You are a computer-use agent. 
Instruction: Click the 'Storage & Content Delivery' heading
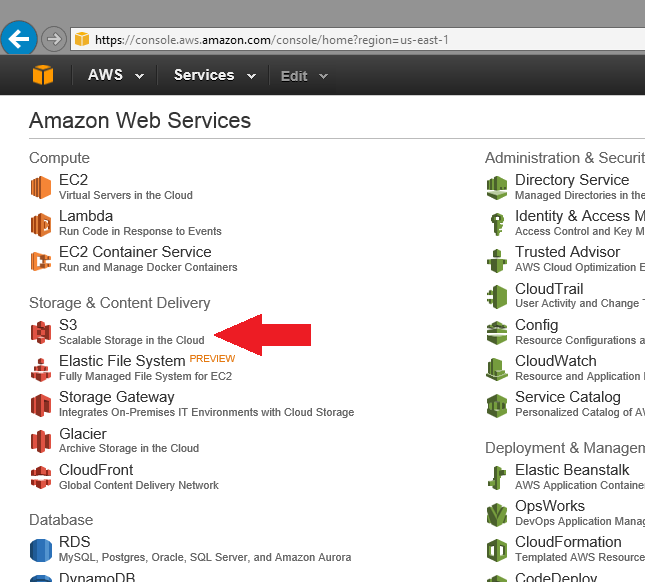tap(119, 303)
